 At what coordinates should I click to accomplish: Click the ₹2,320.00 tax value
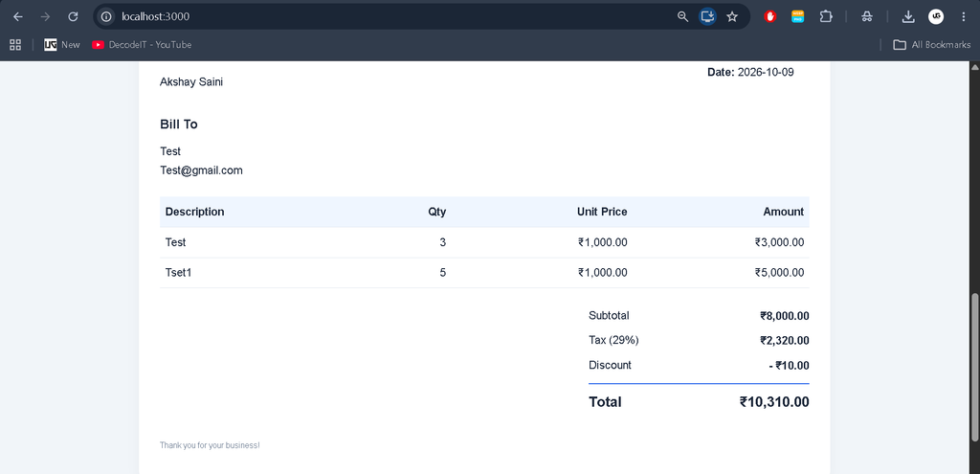tap(785, 340)
